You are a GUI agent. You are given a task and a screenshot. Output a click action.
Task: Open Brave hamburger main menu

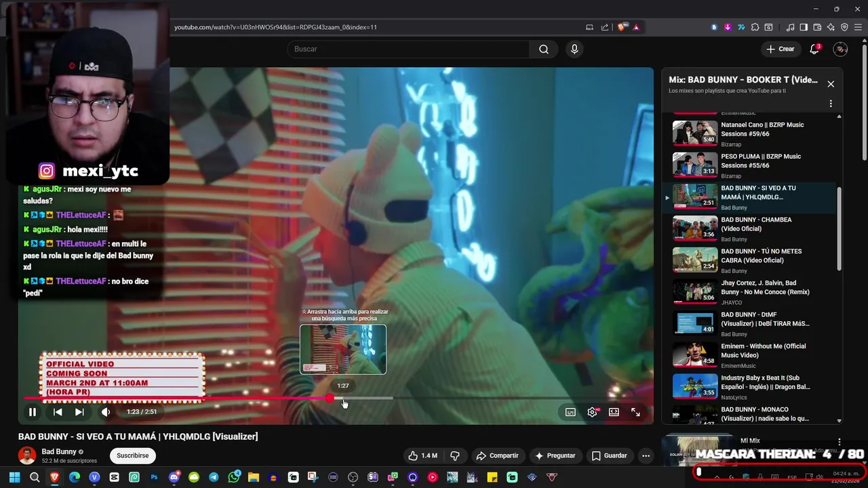tap(858, 27)
